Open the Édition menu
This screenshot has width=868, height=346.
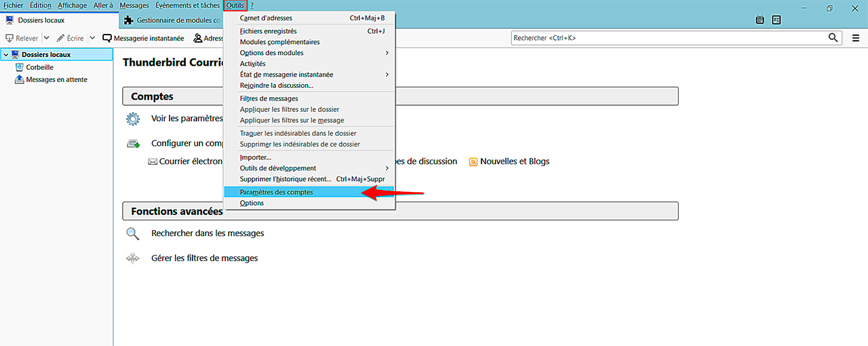(x=41, y=5)
